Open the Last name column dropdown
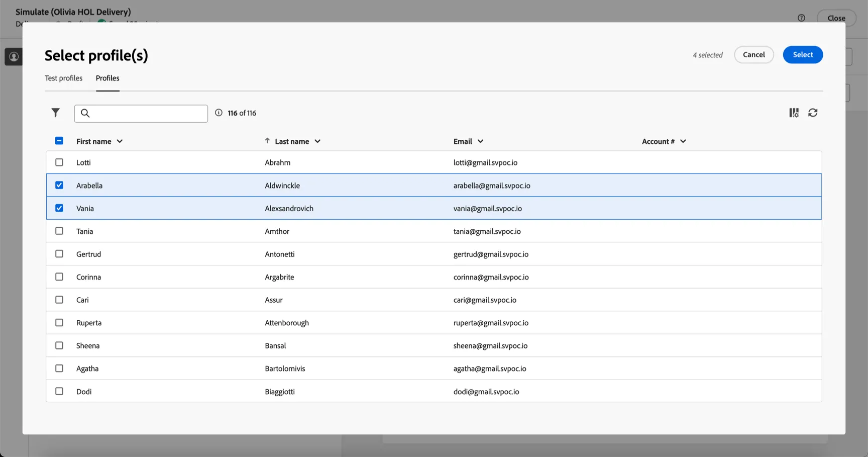The width and height of the screenshot is (868, 457). 317,141
